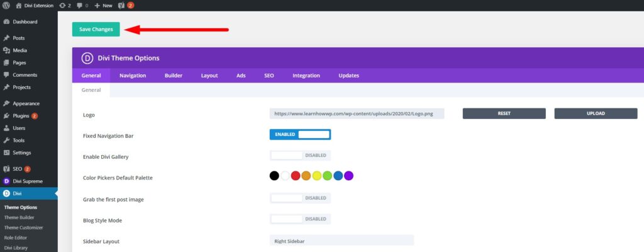Click the Media icon in sidebar
The height and width of the screenshot is (252, 644).
pos(6,50)
